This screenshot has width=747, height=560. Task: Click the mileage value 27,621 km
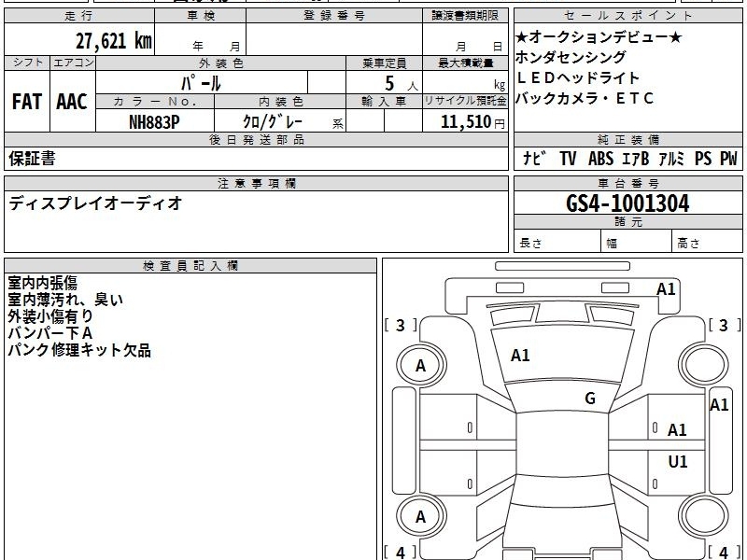(x=114, y=41)
